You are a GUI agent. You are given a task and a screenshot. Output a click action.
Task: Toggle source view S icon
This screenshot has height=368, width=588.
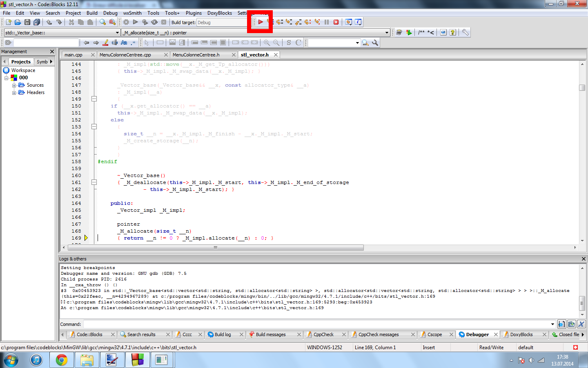(289, 43)
